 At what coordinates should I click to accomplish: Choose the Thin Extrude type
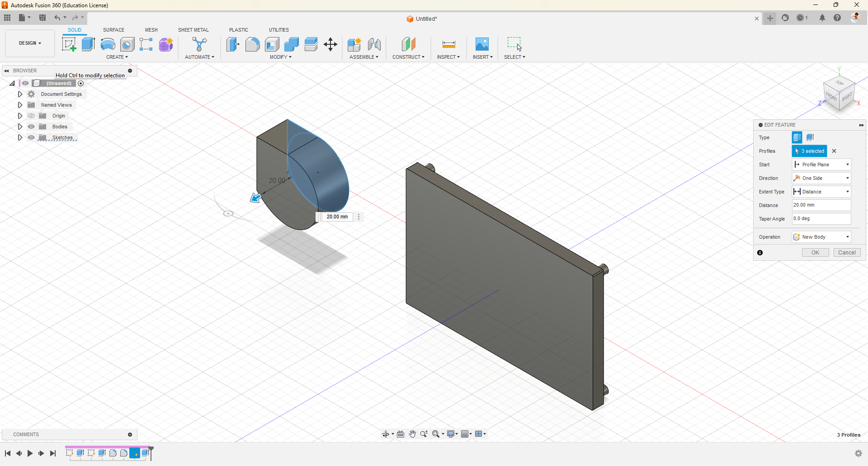click(810, 137)
